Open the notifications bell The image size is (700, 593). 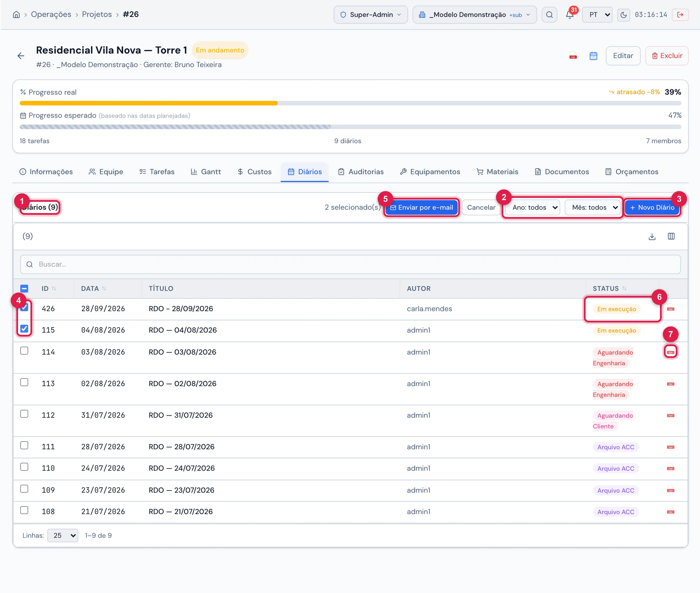pyautogui.click(x=570, y=14)
